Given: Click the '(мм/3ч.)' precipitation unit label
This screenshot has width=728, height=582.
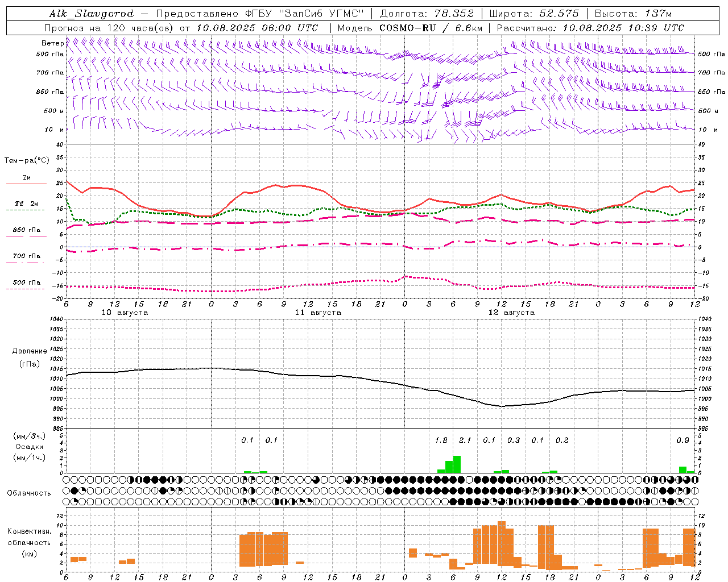Looking at the screenshot, I should click(x=29, y=436).
